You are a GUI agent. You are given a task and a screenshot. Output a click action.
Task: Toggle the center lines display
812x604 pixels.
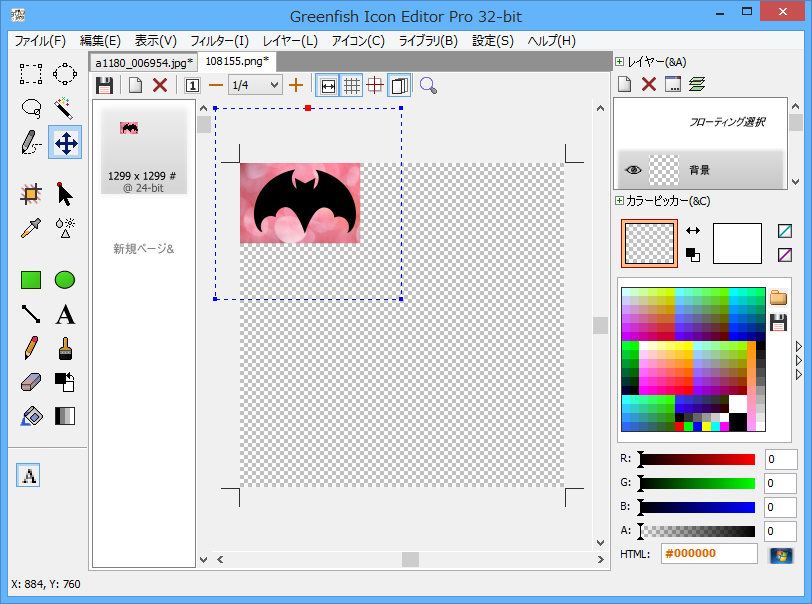[375, 85]
